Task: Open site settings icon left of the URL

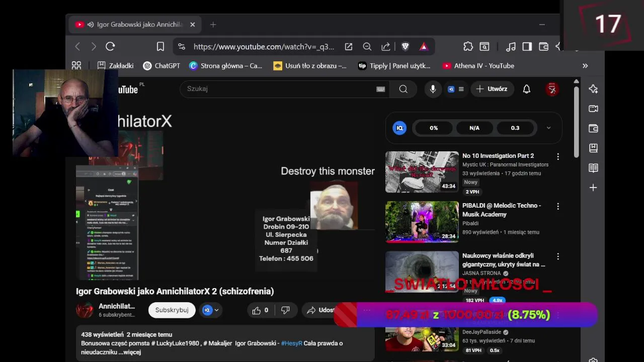Action: coord(182,47)
